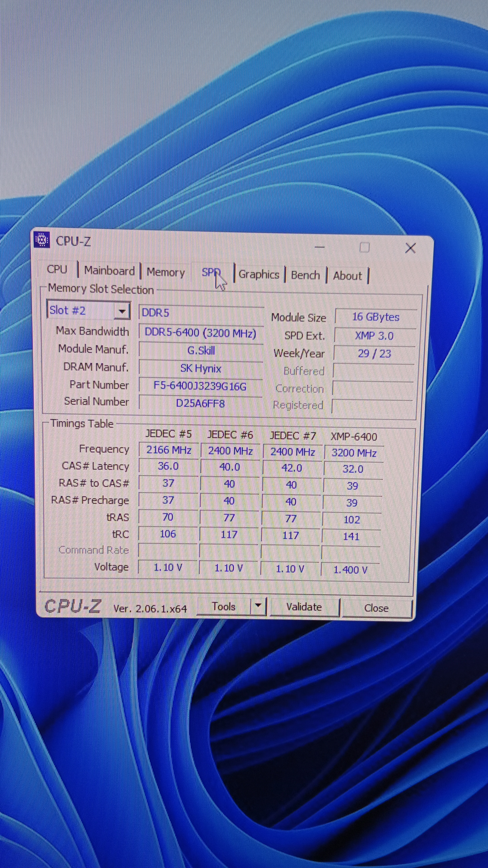
Task: Click the 16 GBytes module size value
Action: pyautogui.click(x=375, y=317)
